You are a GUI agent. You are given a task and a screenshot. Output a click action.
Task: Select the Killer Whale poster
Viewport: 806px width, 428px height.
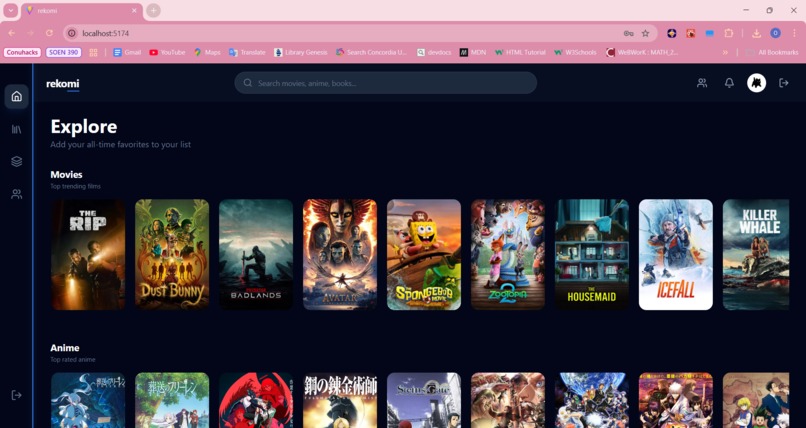pyautogui.click(x=756, y=255)
